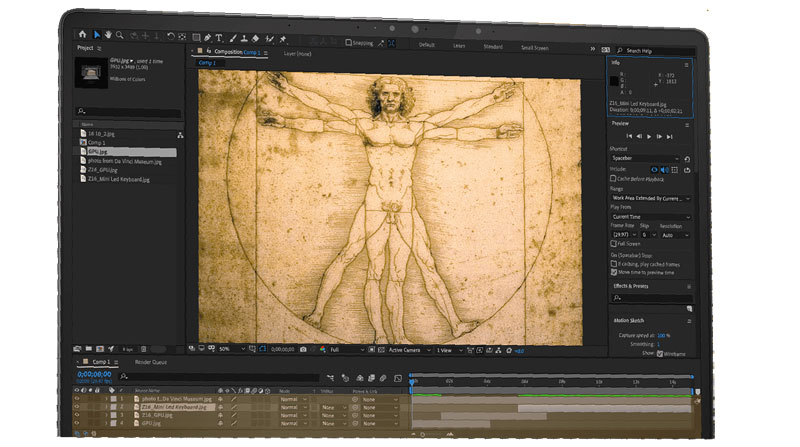800x447 pixels.
Task: Switch to the Default workspace
Action: pyautogui.click(x=427, y=45)
